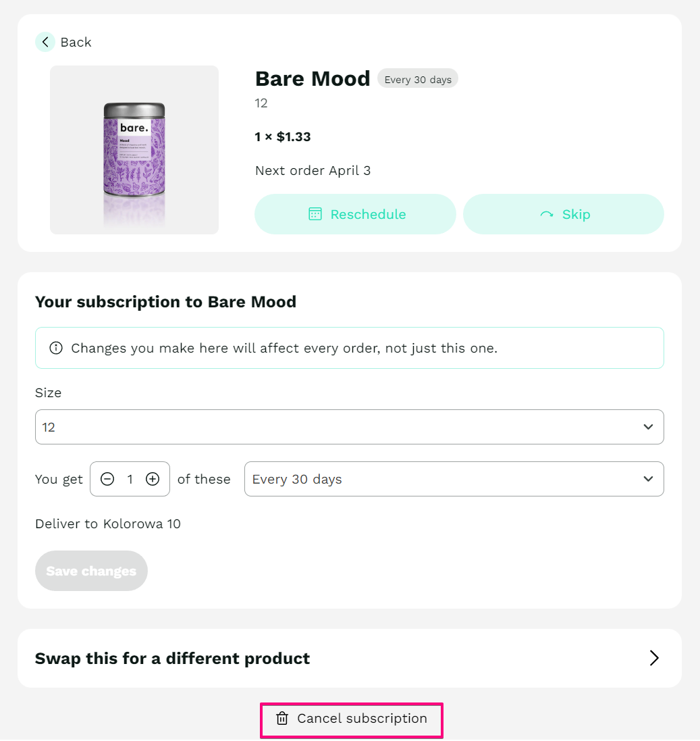The height and width of the screenshot is (741, 700).
Task: Click the back arrow icon
Action: (x=45, y=42)
